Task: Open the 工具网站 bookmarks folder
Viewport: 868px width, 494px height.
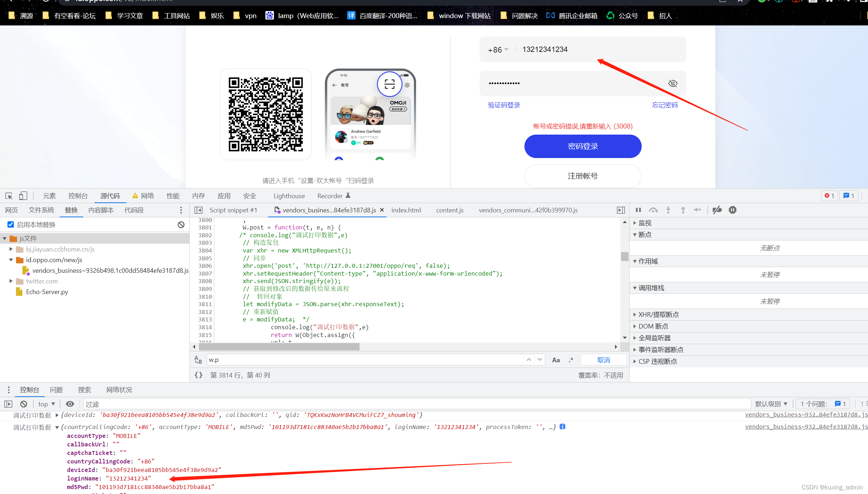Action: [171, 16]
